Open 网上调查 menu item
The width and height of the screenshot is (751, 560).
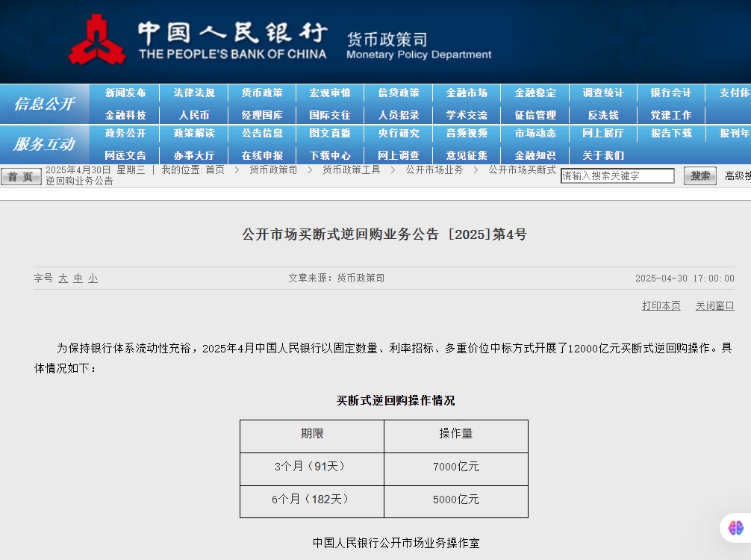[399, 156]
